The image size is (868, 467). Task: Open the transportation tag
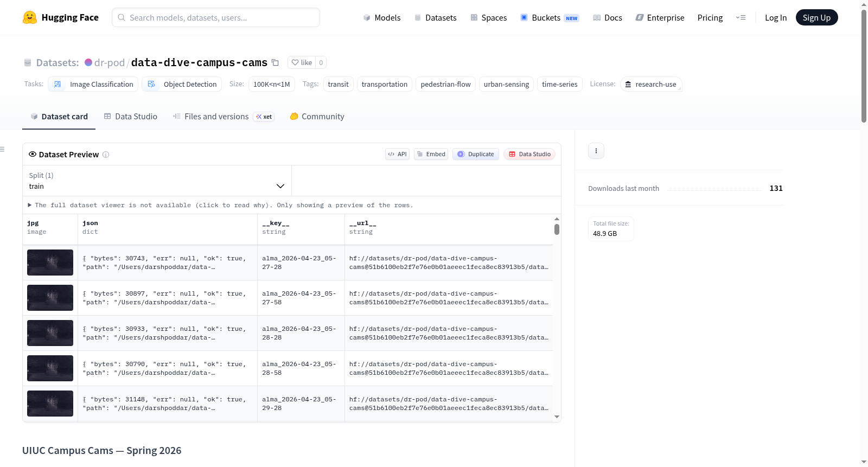click(385, 84)
